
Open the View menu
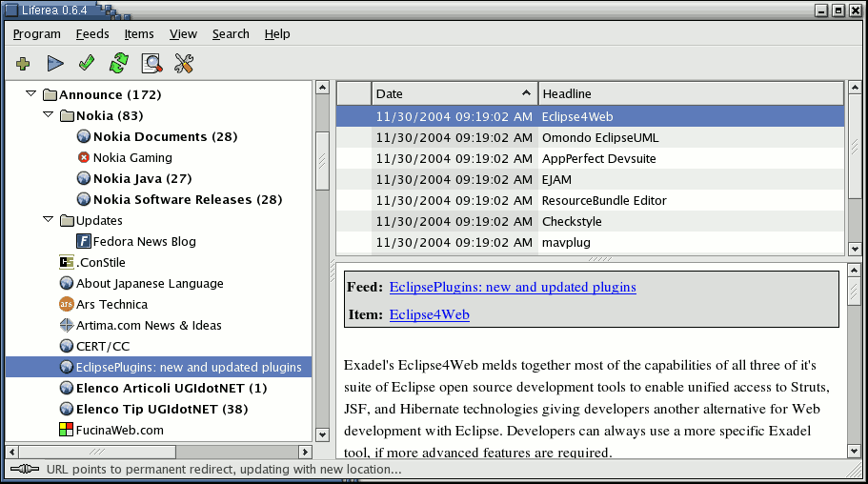tap(183, 34)
